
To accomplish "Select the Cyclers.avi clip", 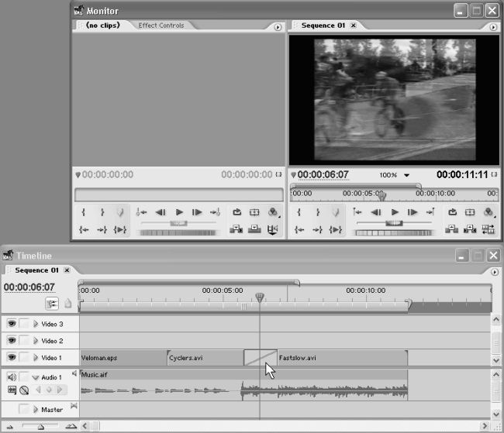I will pyautogui.click(x=205, y=359).
